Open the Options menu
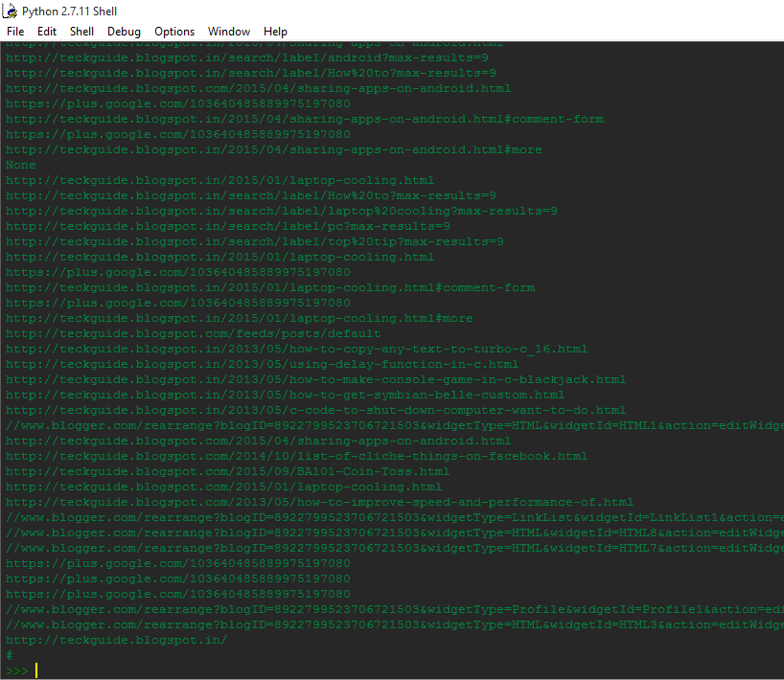Image resolution: width=784 pixels, height=680 pixels. click(x=174, y=32)
